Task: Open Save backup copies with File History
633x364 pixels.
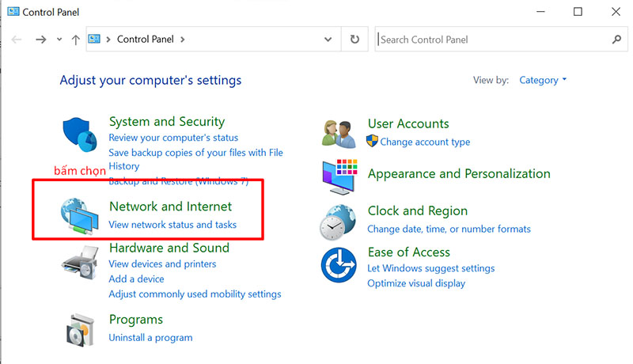Action: click(x=195, y=159)
